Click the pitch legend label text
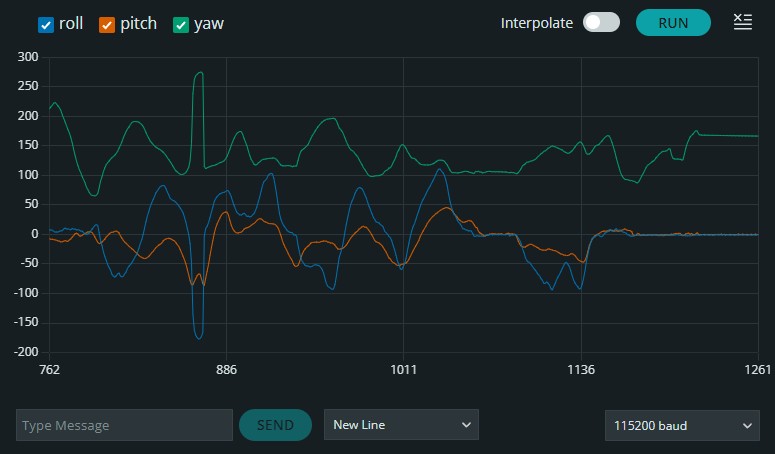The height and width of the screenshot is (454, 775). tap(139, 24)
